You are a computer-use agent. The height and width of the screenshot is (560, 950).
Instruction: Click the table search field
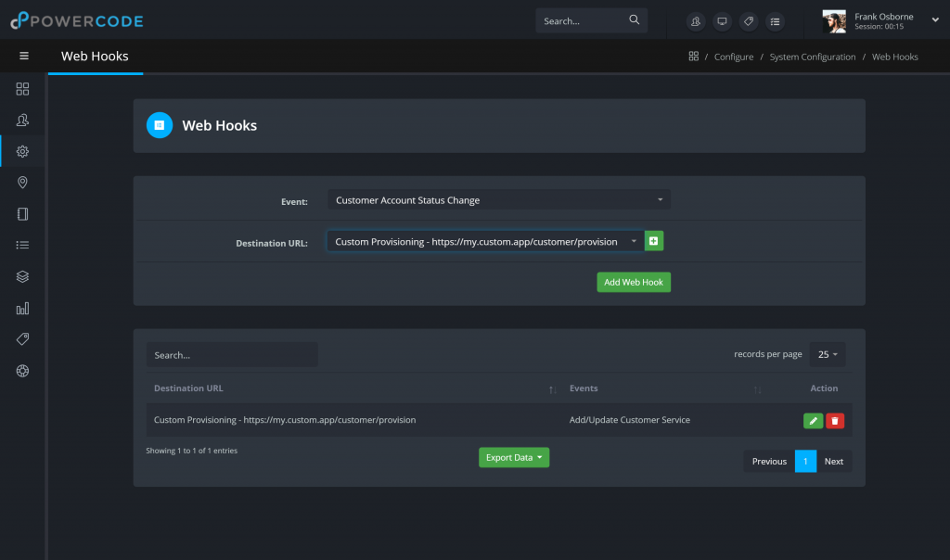click(231, 354)
